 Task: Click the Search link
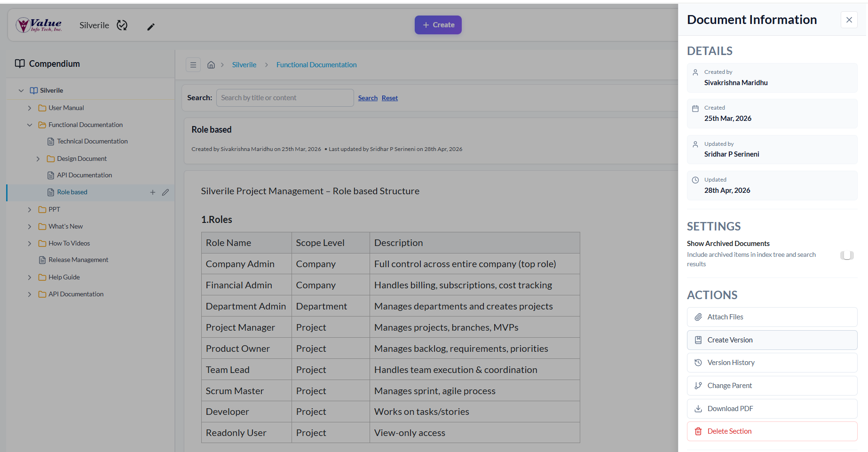(x=368, y=98)
